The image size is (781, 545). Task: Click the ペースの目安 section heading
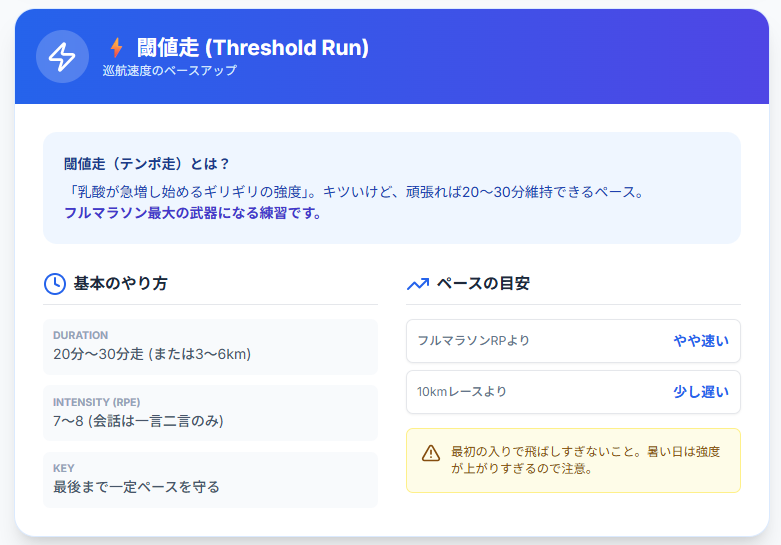click(483, 284)
